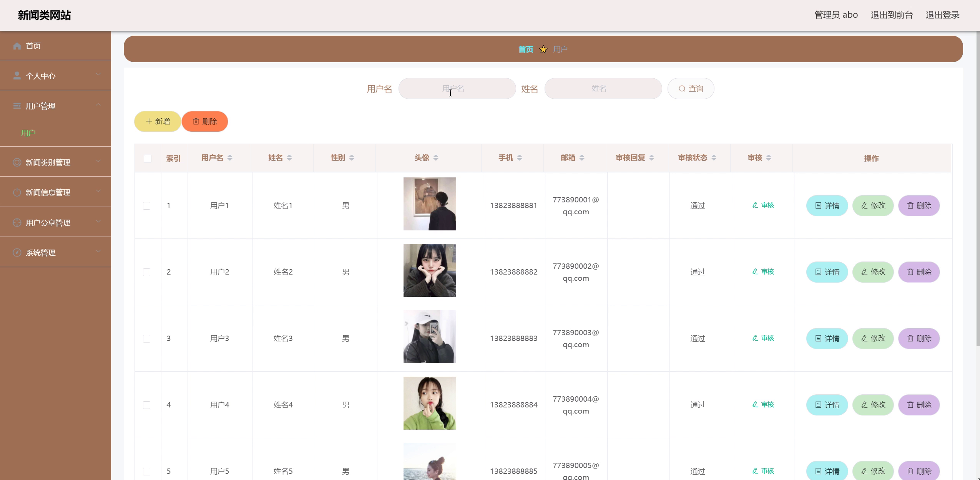The height and width of the screenshot is (480, 980).
Task: Click 修改 for user 用户2
Action: coord(873,272)
